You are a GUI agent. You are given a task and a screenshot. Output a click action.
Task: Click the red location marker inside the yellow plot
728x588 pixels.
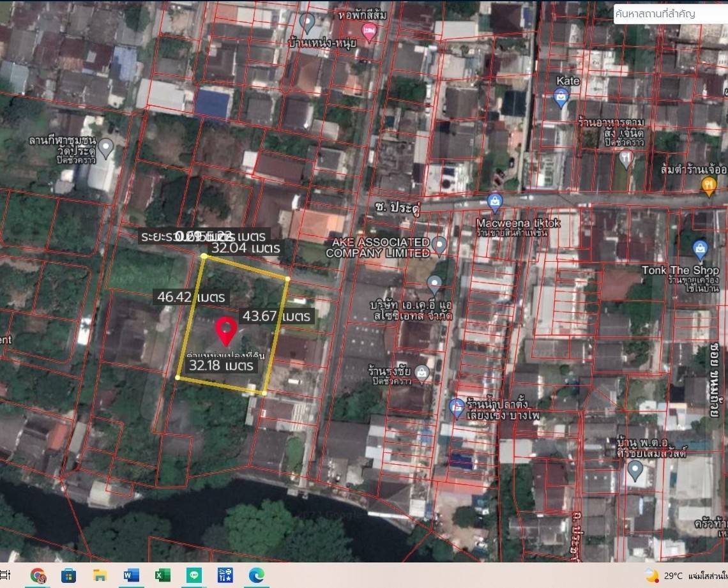[x=226, y=329]
